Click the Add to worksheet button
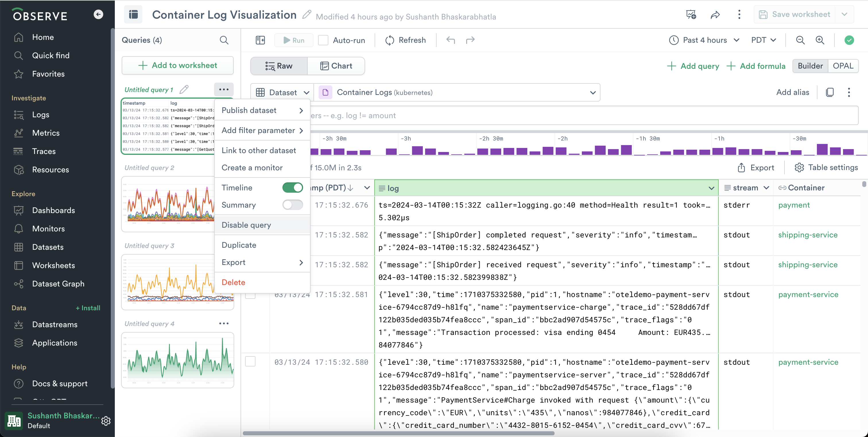Viewport: 868px width, 437px height. pyautogui.click(x=178, y=65)
